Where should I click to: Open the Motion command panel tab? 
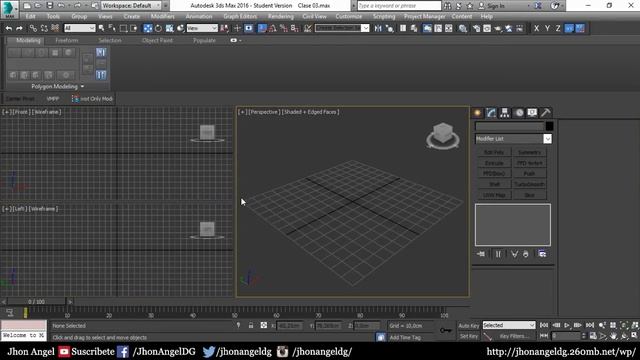pos(518,113)
